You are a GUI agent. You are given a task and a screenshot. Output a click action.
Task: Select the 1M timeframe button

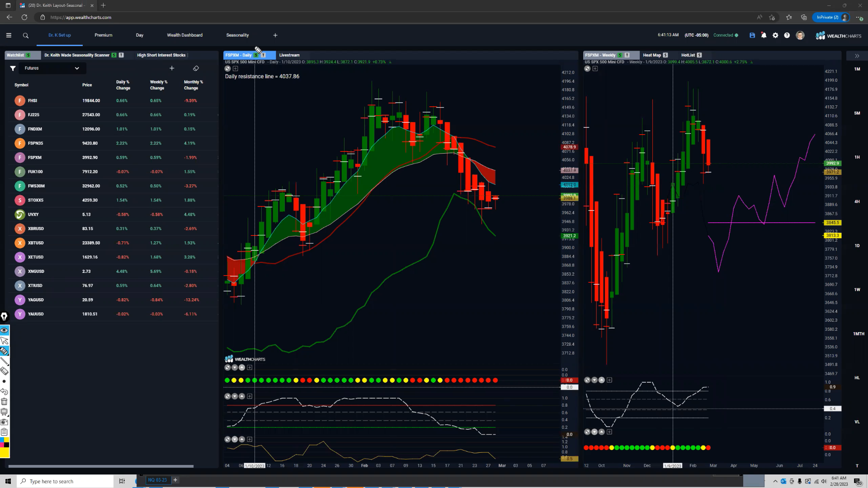pos(857,69)
